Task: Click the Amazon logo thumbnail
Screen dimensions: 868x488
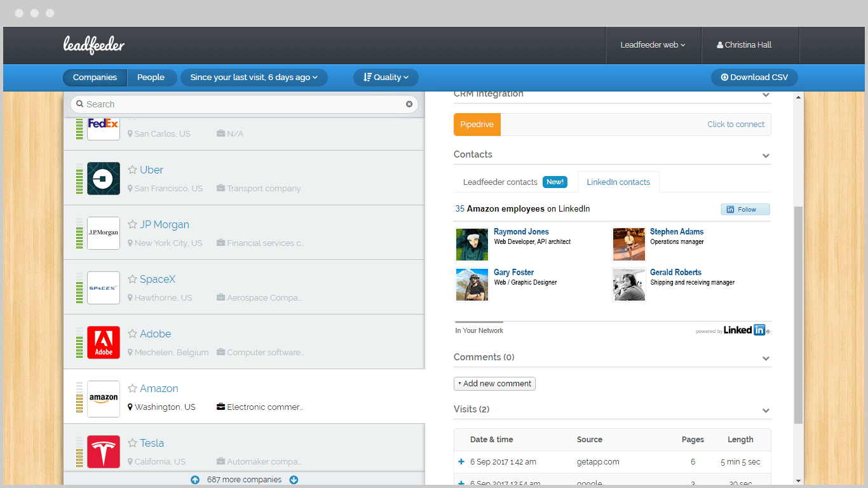Action: point(104,398)
